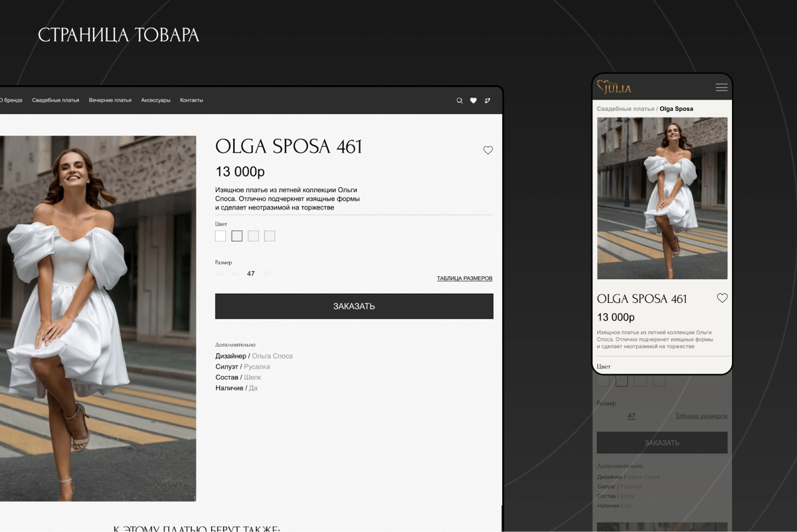
Task: Open Контакты in desktop navigation
Action: tap(191, 100)
